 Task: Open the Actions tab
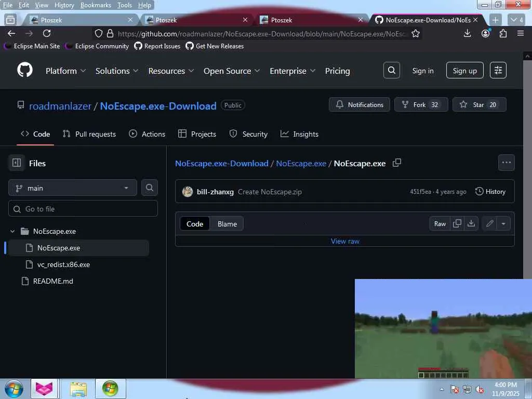(x=147, y=134)
